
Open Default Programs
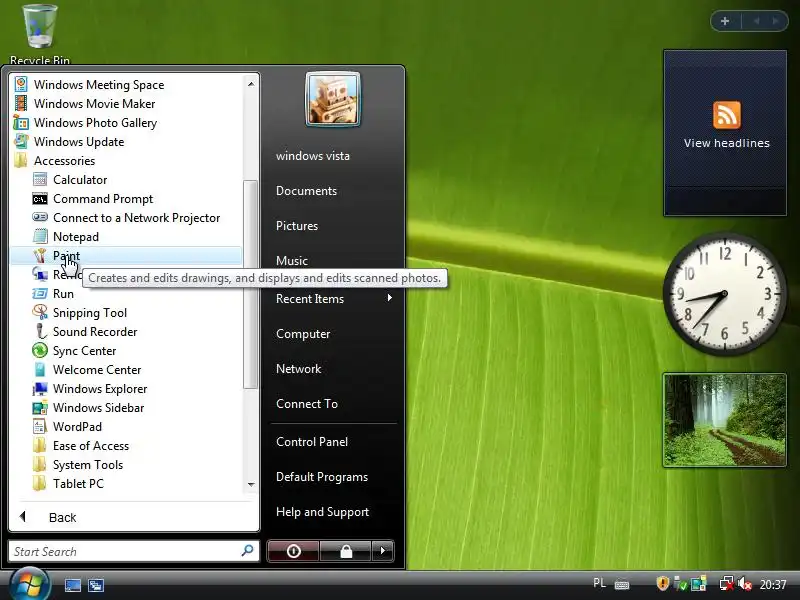click(322, 477)
